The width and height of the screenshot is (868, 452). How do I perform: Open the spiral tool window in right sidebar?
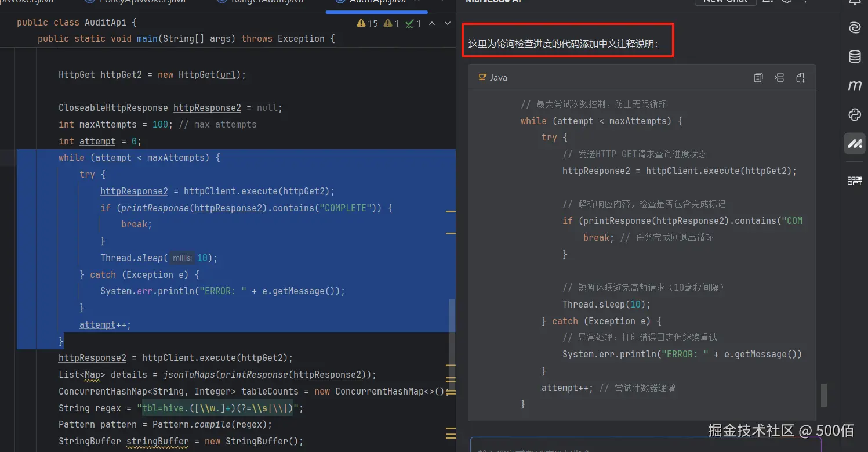click(x=855, y=27)
